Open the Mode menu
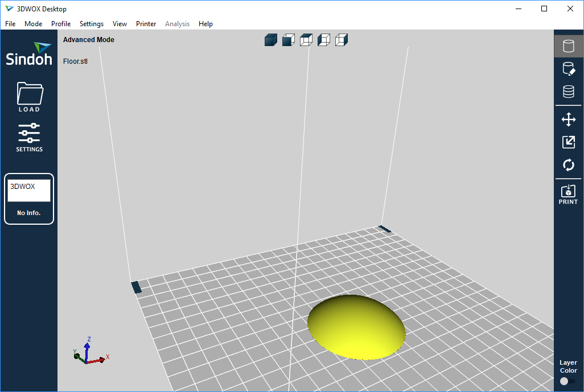The image size is (584, 392). point(33,24)
